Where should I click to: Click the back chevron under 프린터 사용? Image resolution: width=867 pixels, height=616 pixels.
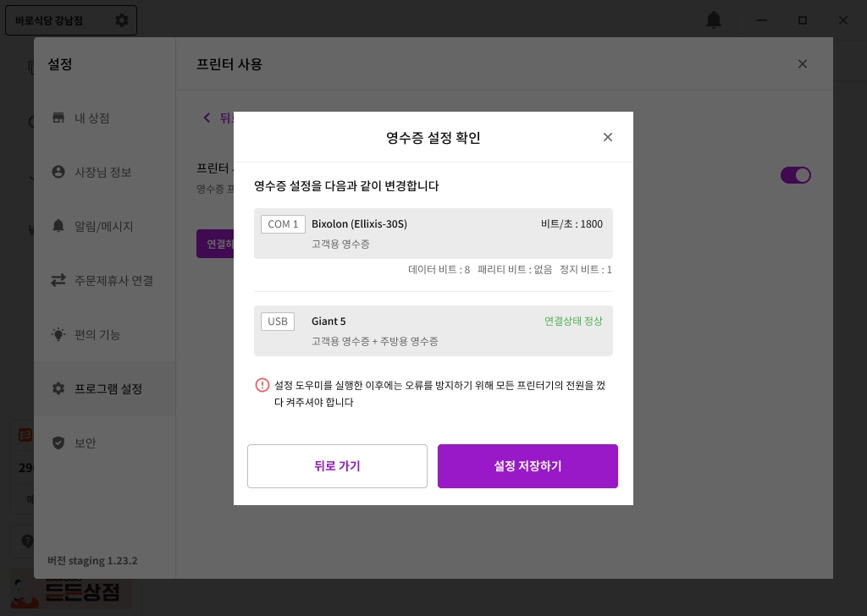(x=207, y=118)
